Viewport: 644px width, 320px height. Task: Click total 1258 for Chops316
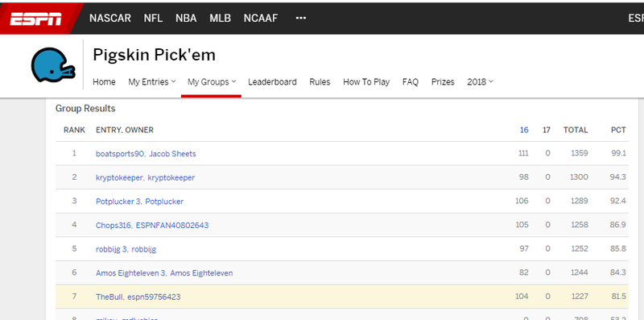(x=579, y=225)
